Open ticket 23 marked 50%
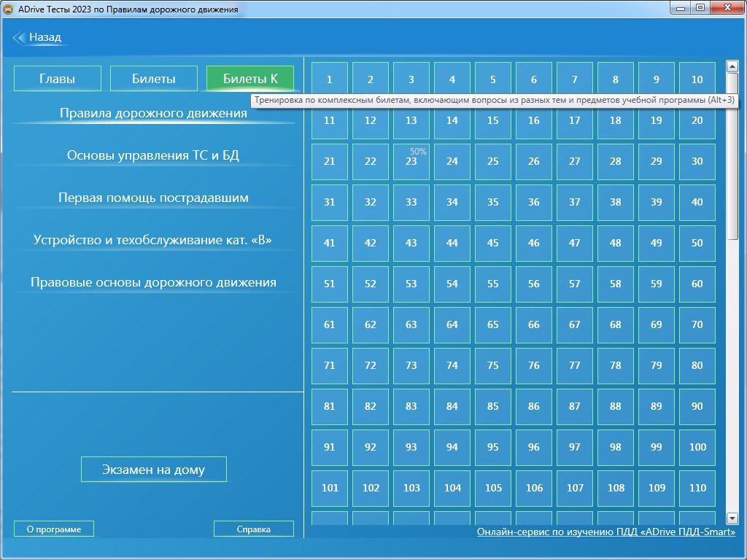The image size is (747, 560). [x=411, y=161]
